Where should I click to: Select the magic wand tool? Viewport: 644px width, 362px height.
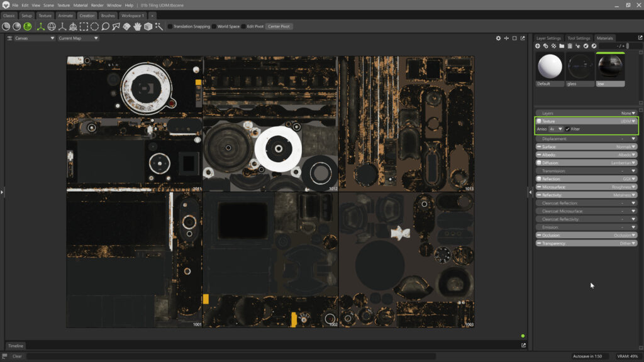coord(159,26)
